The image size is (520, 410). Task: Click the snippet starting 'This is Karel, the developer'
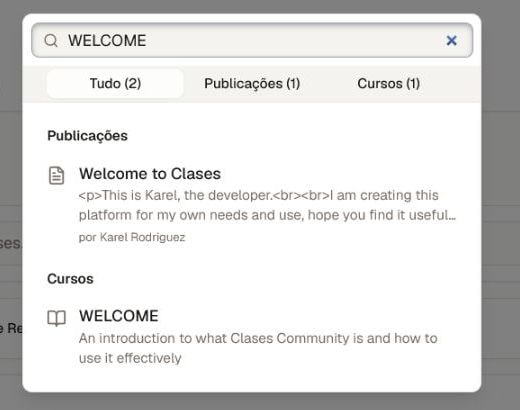(x=258, y=195)
